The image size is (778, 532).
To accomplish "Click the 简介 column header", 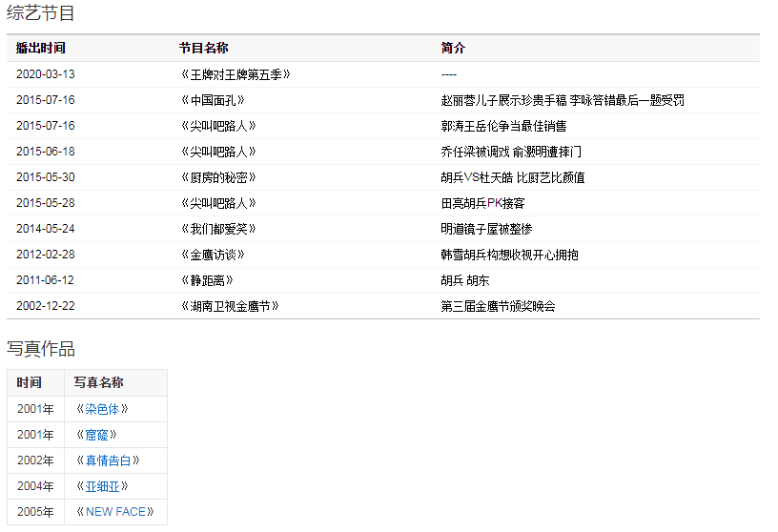I will [453, 48].
